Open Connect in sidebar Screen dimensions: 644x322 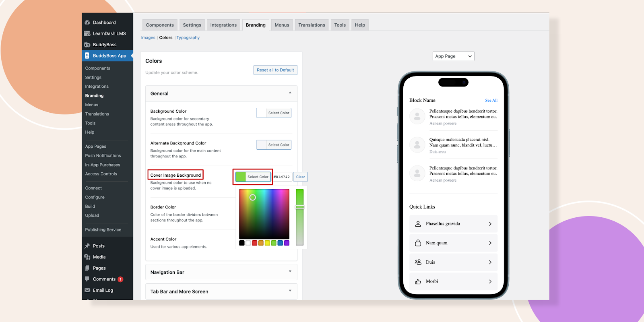coord(93,188)
